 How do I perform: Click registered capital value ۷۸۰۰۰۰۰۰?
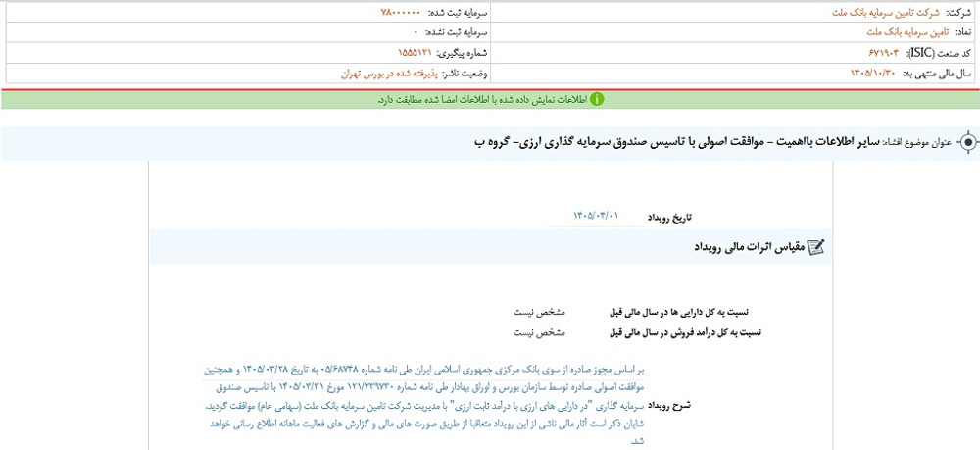pyautogui.click(x=400, y=13)
